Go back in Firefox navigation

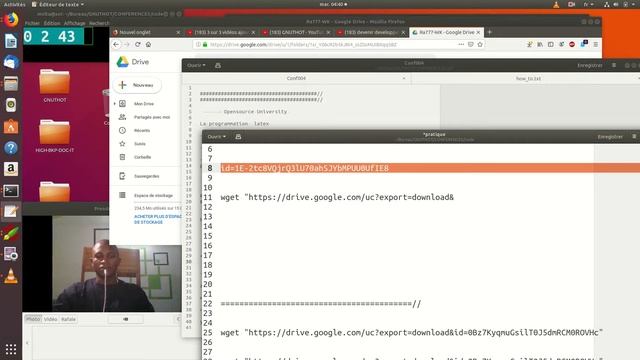pos(116,44)
